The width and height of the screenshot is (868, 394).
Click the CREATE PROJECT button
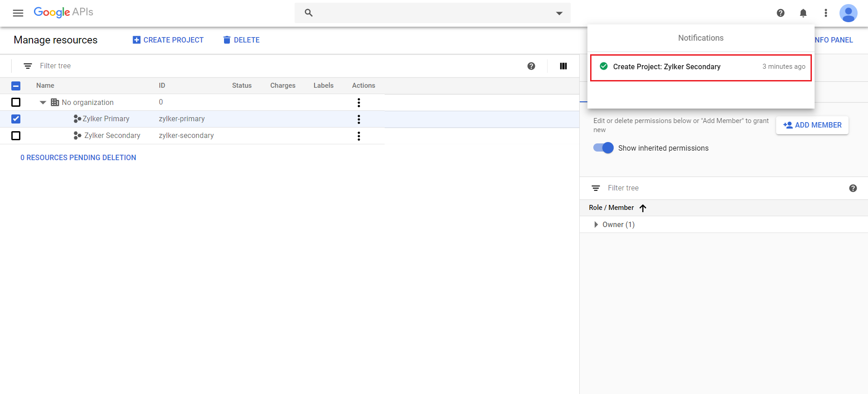[168, 40]
